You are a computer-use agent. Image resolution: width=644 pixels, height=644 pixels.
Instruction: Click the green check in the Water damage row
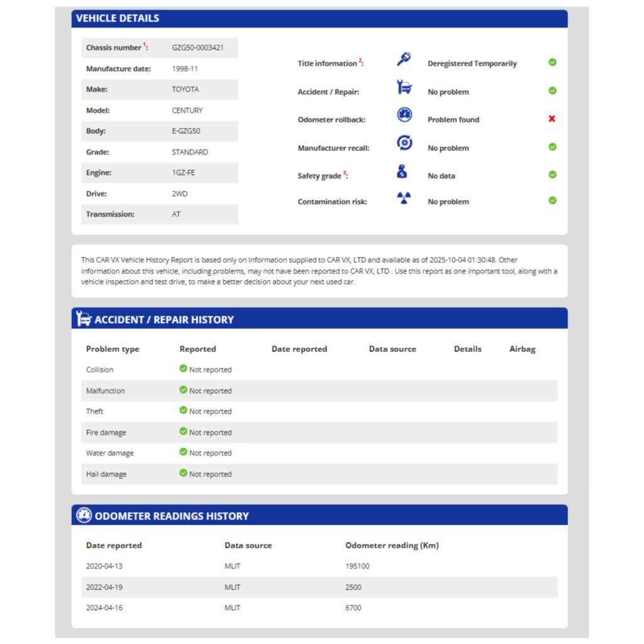click(x=183, y=452)
